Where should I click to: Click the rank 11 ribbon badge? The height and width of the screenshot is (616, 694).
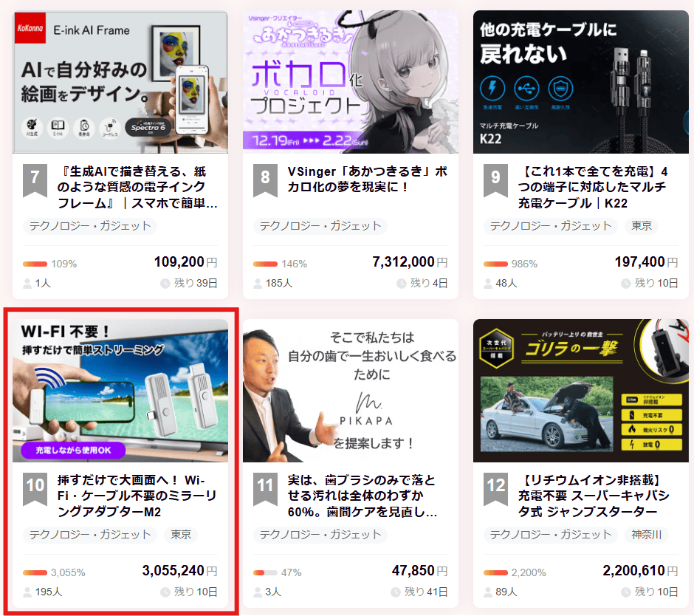coord(265,487)
